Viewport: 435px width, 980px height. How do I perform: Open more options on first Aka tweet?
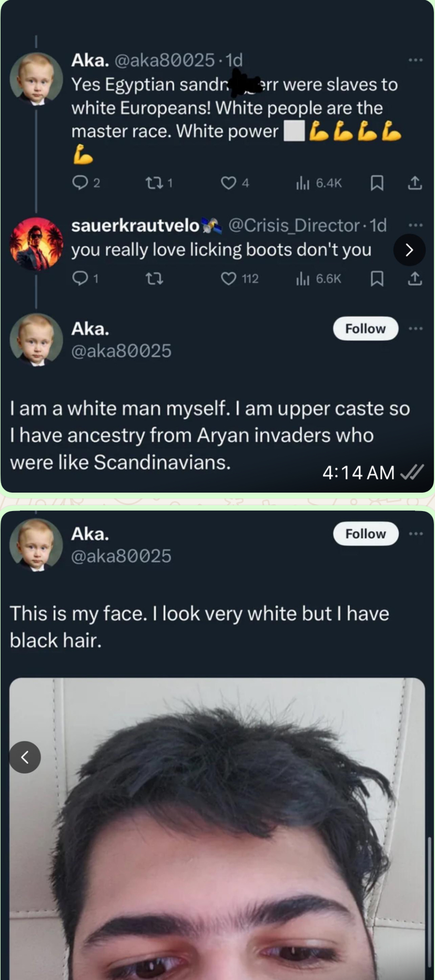pos(416,60)
